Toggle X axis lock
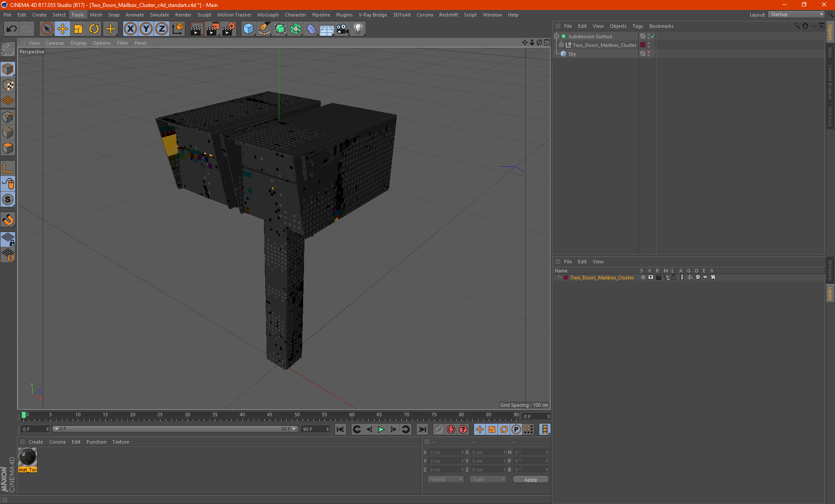 [130, 29]
